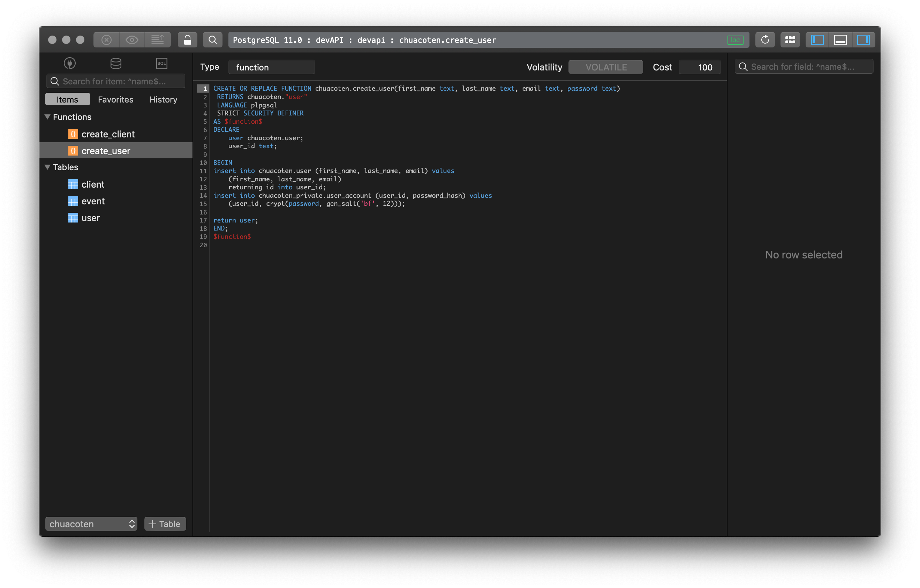Click the Table button to create a table
This screenshot has height=588, width=920.
165,524
